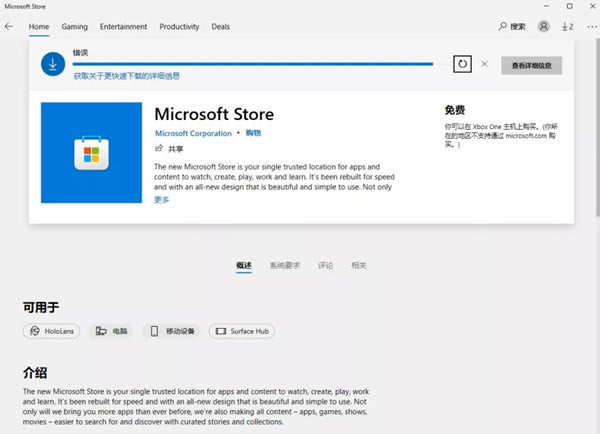Switch to the Entertainment tab
Image resolution: width=600 pixels, height=434 pixels.
coord(123,26)
